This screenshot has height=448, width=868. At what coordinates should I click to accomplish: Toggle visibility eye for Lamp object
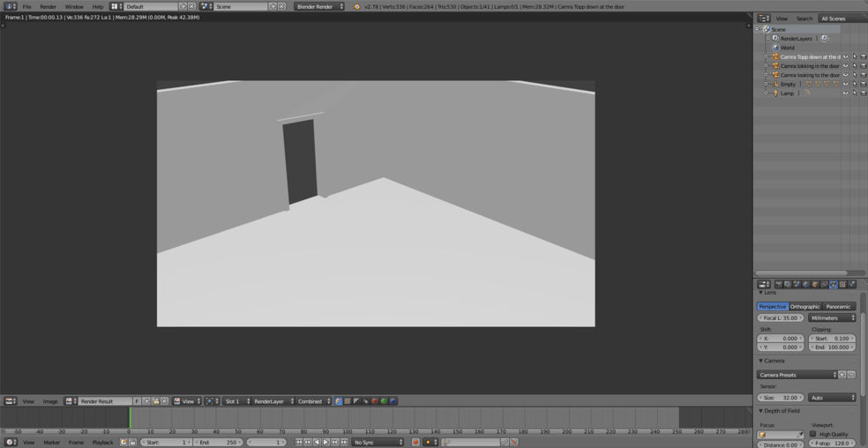tap(845, 93)
